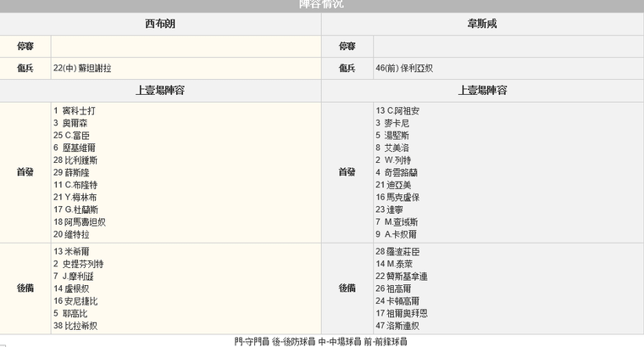
Task: Select 韋斯咸 starter 13 C.阿祖安
Action: pos(397,110)
